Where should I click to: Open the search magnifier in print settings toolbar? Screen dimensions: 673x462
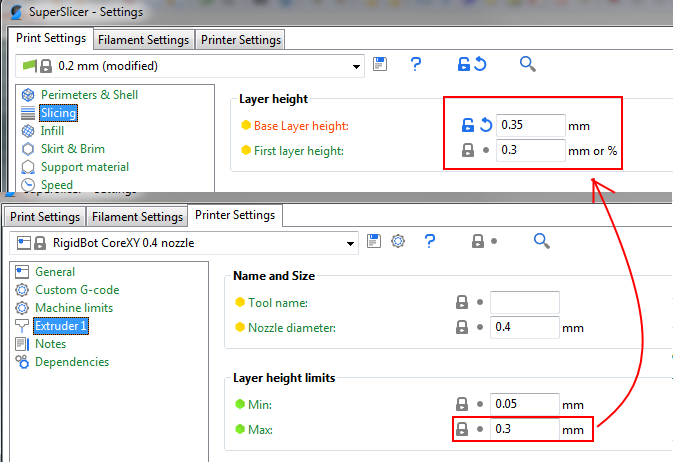pos(527,64)
